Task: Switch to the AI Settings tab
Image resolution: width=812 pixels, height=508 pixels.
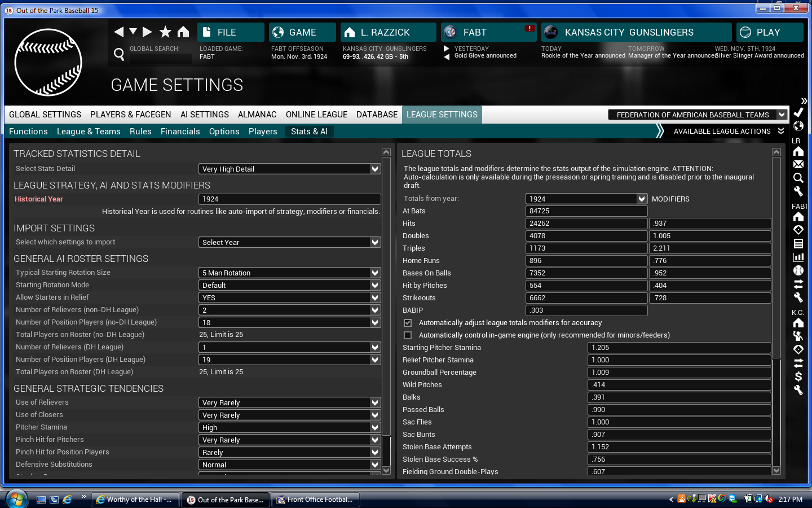Action: pyautogui.click(x=204, y=115)
